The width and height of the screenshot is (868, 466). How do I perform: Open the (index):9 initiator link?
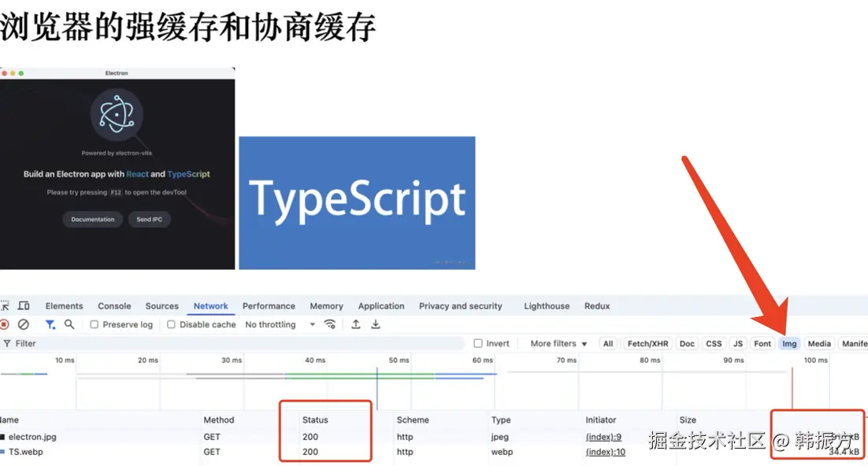[603, 437]
